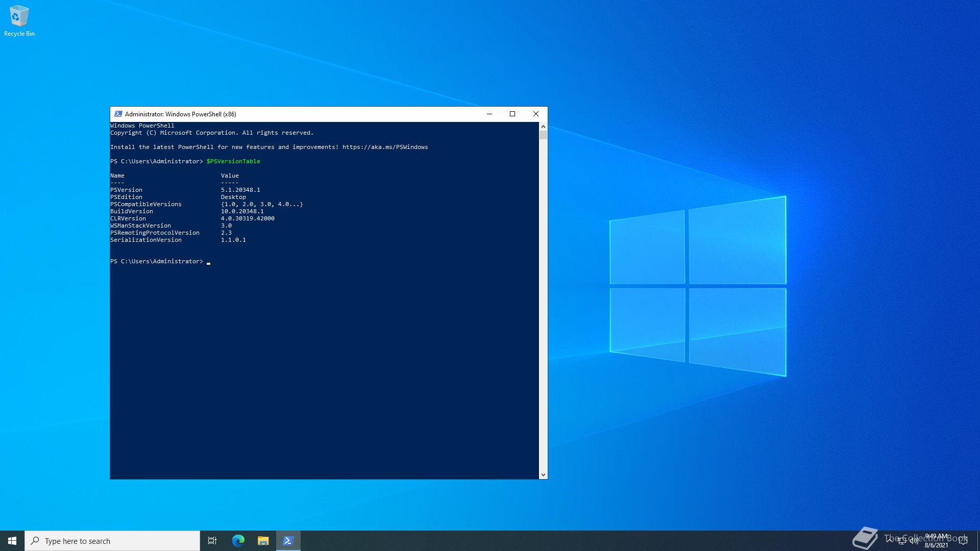Open the volume tray icon

(914, 541)
